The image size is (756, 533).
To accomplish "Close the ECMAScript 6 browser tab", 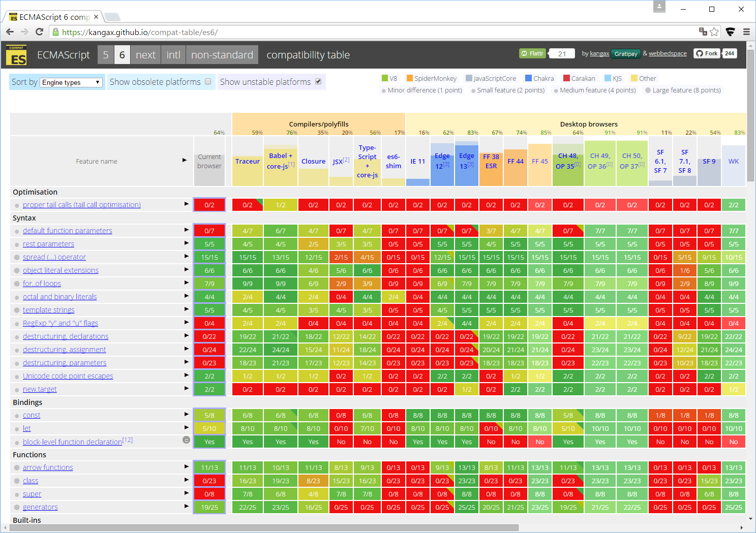I will [x=96, y=17].
